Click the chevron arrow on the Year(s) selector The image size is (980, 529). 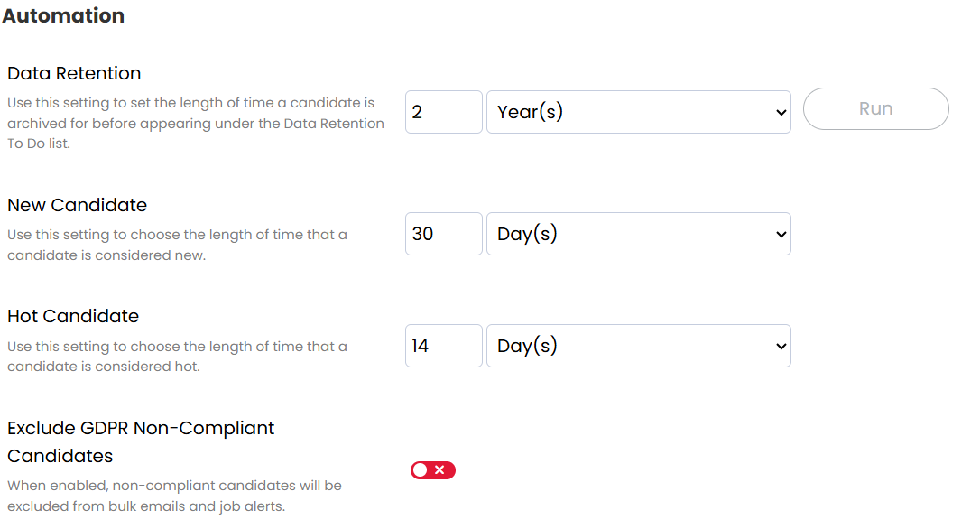point(781,113)
